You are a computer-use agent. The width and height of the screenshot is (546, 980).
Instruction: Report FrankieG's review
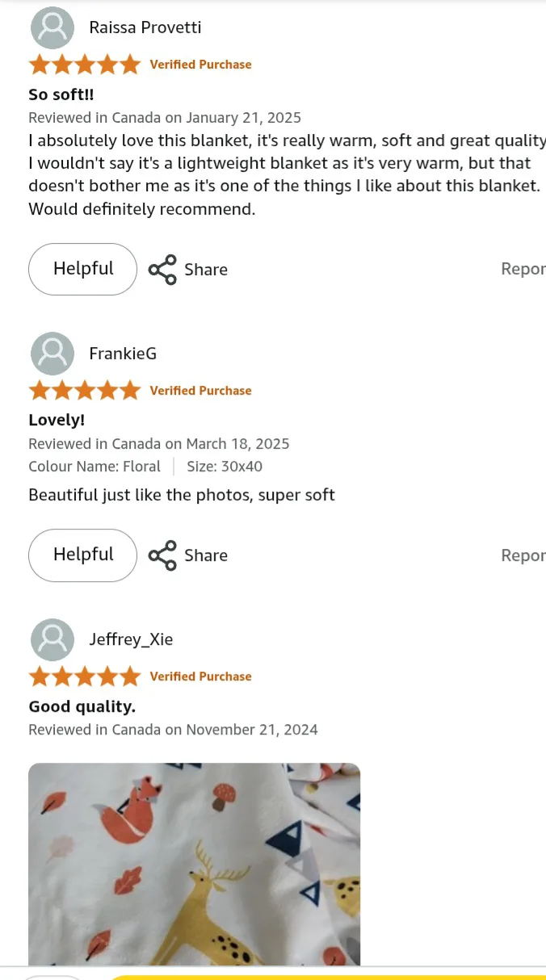523,555
